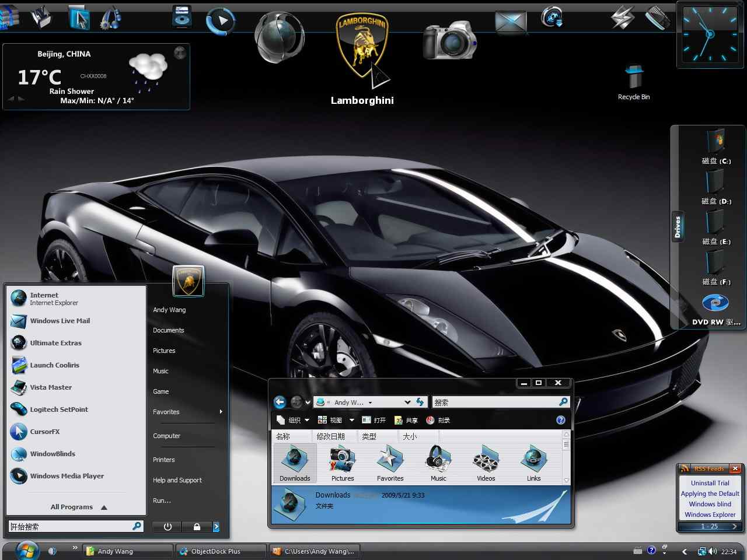Select Run... in Start menu
The height and width of the screenshot is (560, 747).
coord(162,501)
